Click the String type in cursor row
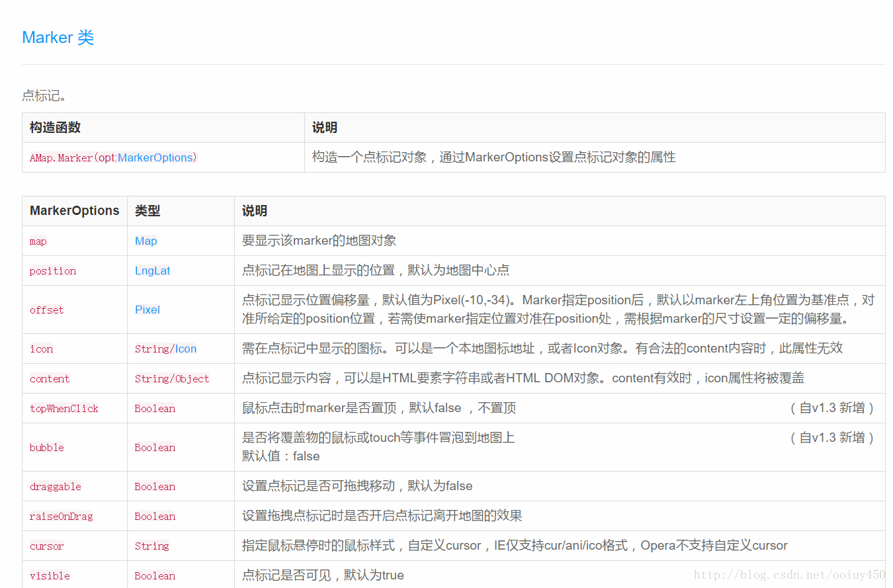The height and width of the screenshot is (588, 893). 152,546
